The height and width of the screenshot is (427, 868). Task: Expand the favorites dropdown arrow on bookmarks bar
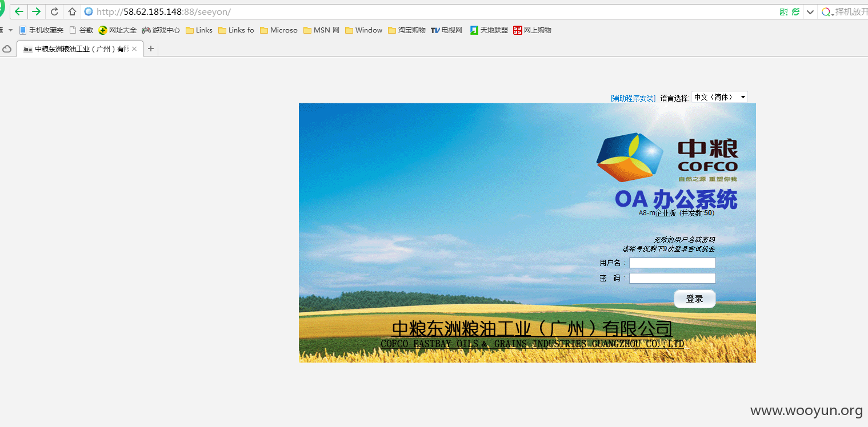(x=10, y=30)
